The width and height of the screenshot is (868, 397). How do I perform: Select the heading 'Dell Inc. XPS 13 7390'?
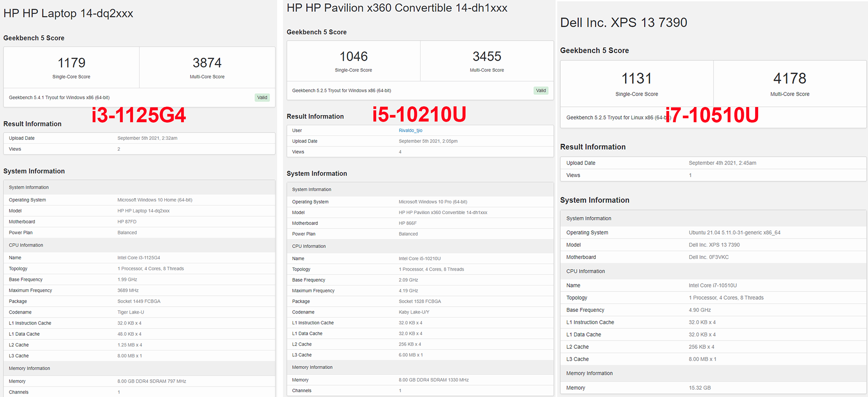point(624,23)
